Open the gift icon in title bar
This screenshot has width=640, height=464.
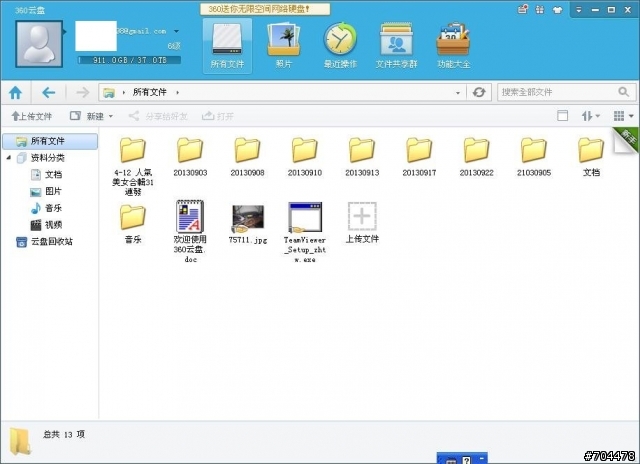point(540,9)
